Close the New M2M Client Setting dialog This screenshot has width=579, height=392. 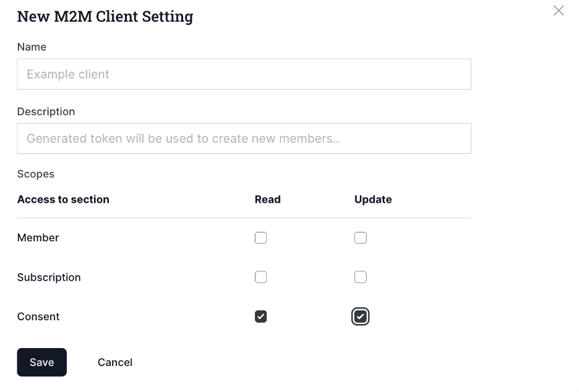click(x=559, y=11)
